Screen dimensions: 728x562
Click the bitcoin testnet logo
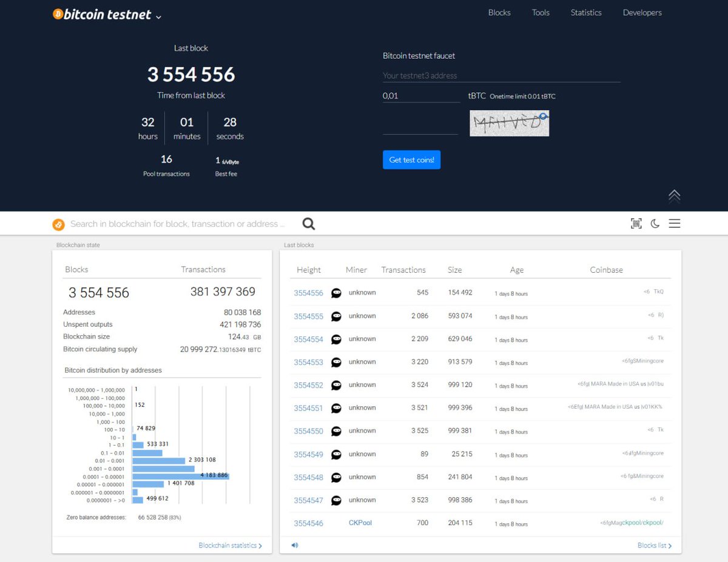coord(102,15)
